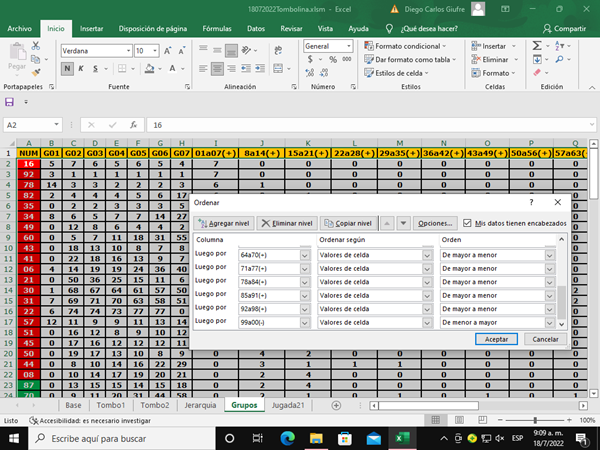600x450 pixels.
Task: Expand the 'De menor a mayor' order dropdown
Action: [x=549, y=324]
